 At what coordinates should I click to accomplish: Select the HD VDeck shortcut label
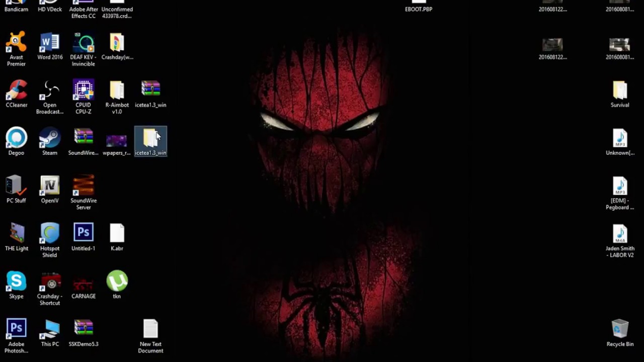pyautogui.click(x=50, y=9)
